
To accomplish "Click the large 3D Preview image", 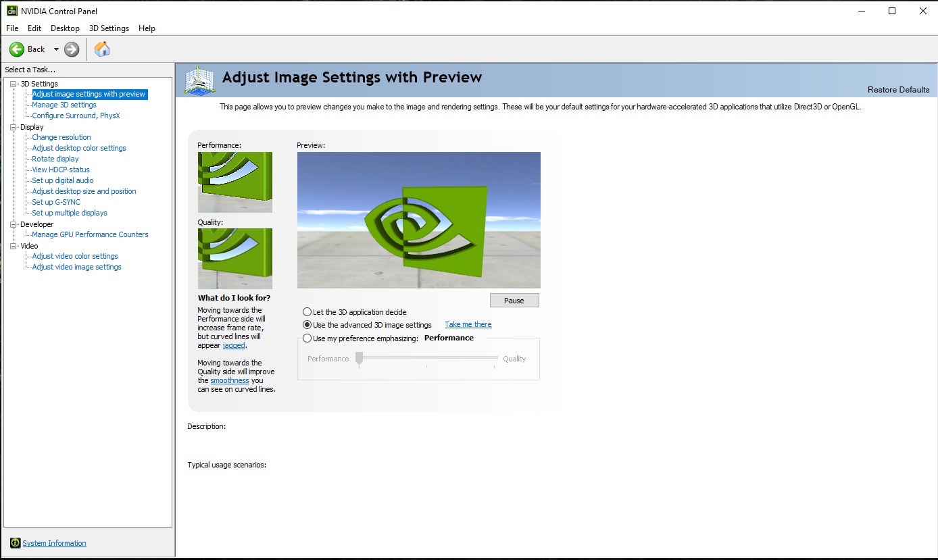I will coord(419,220).
